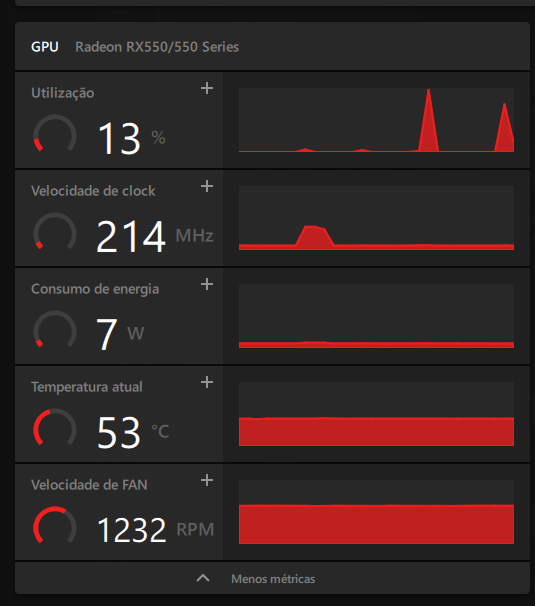
Task: Collapse metrics with the upward chevron
Action: [x=203, y=579]
